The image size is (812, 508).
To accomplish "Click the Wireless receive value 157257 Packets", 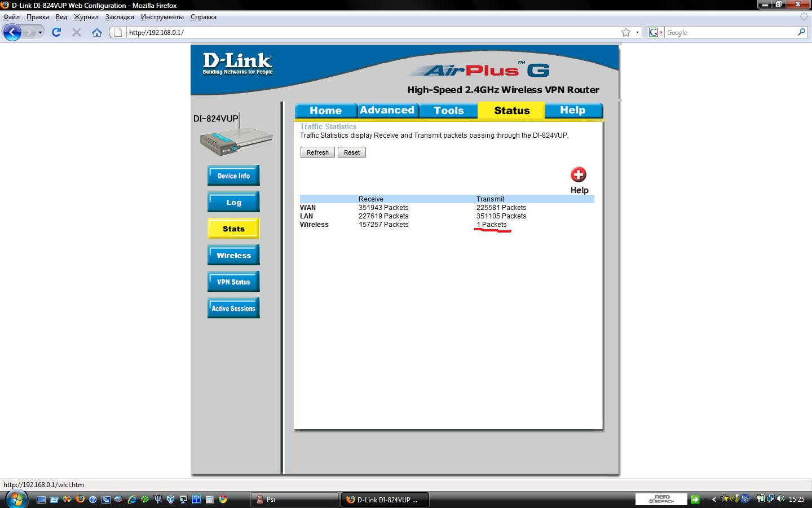I will point(383,225).
